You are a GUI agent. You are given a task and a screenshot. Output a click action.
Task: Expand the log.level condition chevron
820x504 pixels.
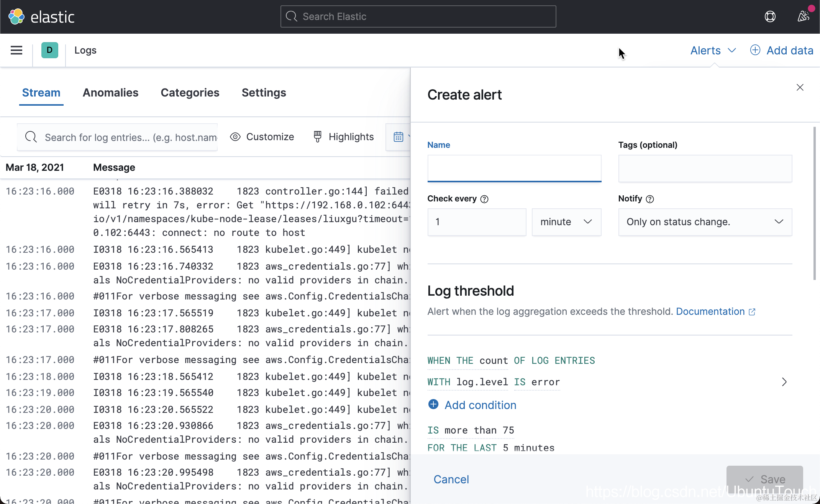tap(784, 382)
